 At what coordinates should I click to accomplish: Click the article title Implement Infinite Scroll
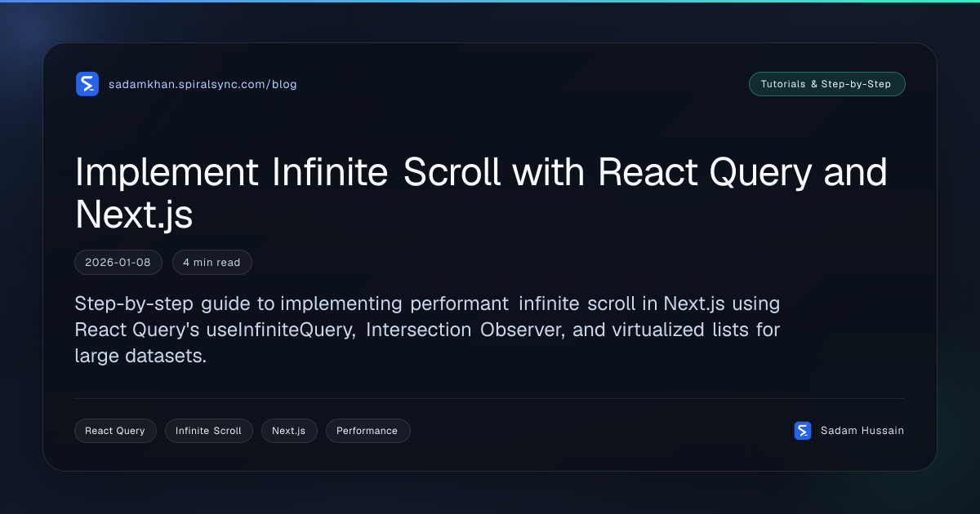point(481,193)
